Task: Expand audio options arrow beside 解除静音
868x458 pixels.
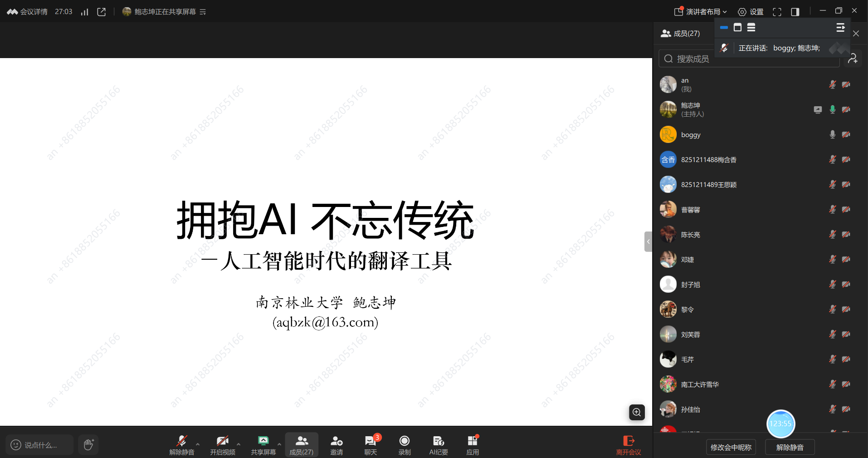Action: [198, 444]
